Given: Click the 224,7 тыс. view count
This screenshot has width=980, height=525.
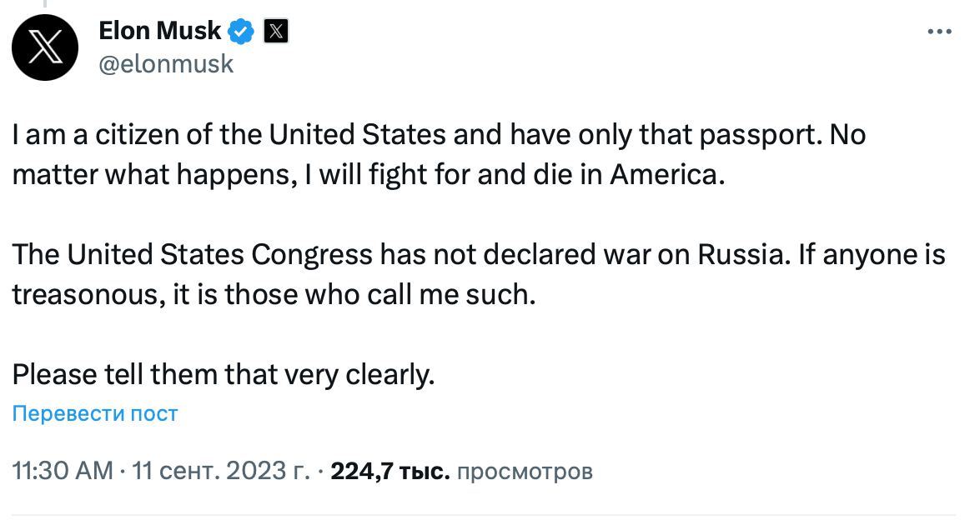Looking at the screenshot, I should tap(390, 471).
